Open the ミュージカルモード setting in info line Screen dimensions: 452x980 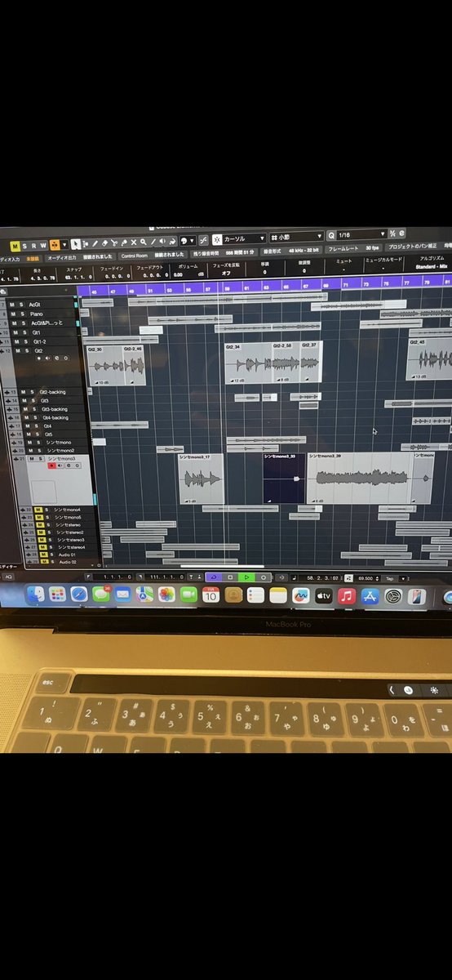point(383,265)
